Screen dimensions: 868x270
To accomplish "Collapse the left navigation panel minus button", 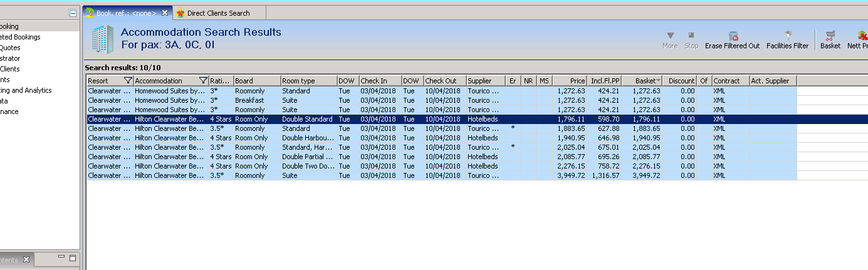I will (73, 13).
